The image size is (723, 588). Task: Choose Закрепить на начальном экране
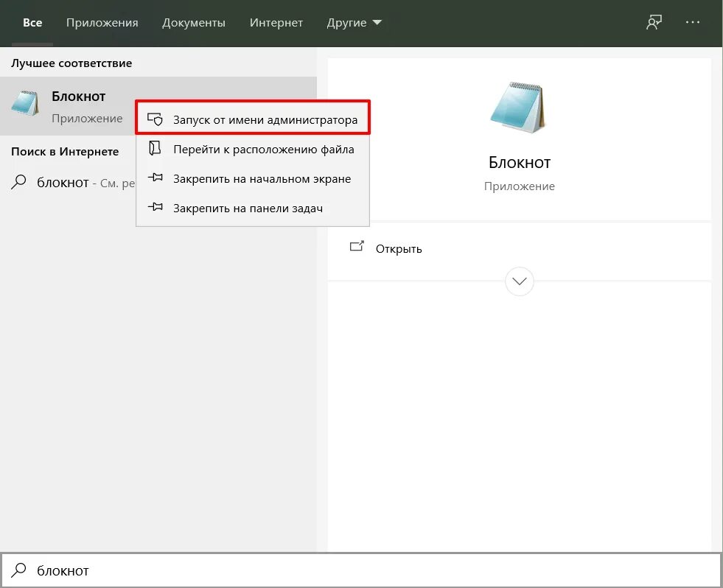coord(253,179)
